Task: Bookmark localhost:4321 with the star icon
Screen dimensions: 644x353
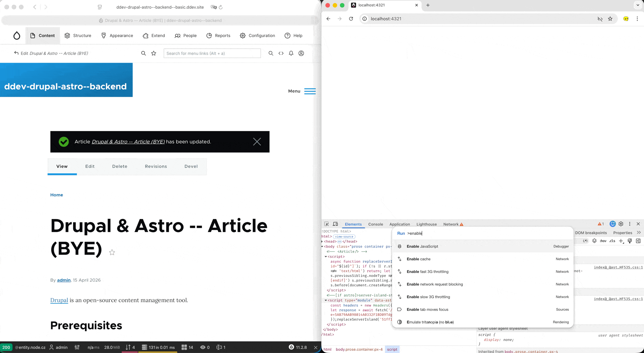Action: tap(610, 19)
